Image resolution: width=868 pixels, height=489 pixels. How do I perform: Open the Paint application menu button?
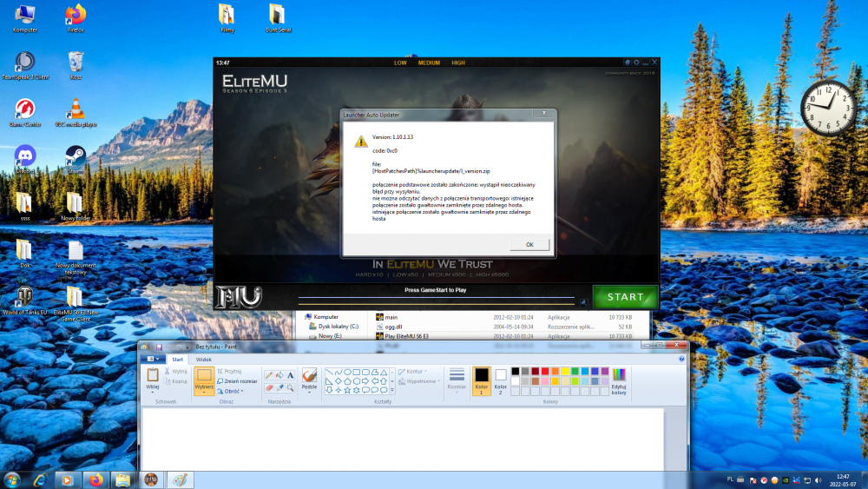click(x=153, y=360)
